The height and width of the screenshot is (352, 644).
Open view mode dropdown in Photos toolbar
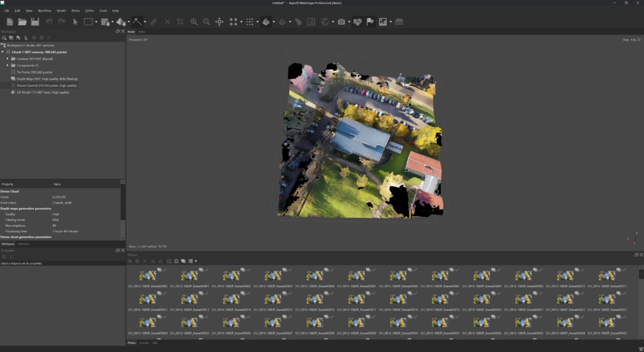coord(196,261)
